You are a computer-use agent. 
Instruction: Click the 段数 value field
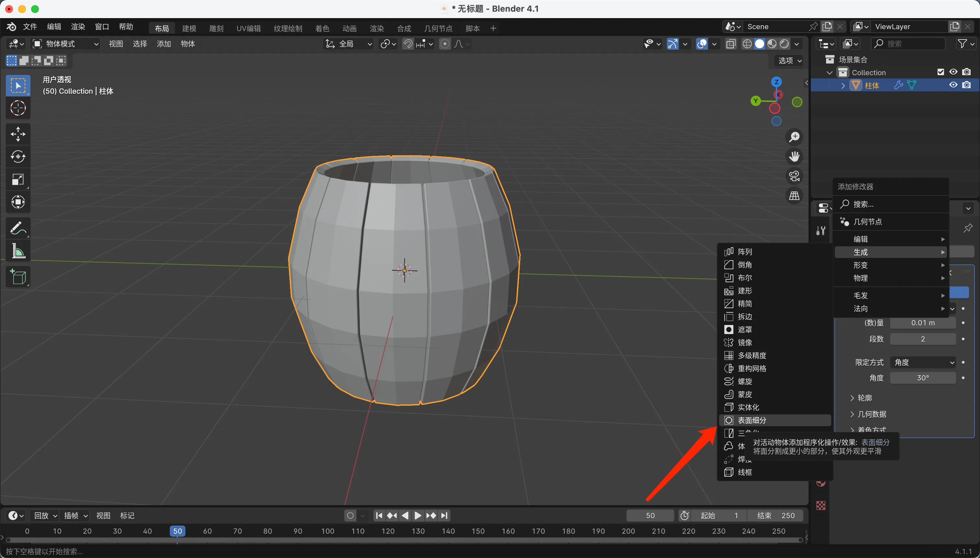[x=923, y=339]
